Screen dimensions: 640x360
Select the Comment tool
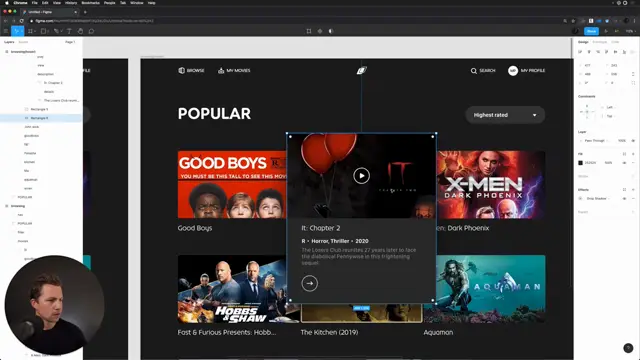(x=91, y=31)
